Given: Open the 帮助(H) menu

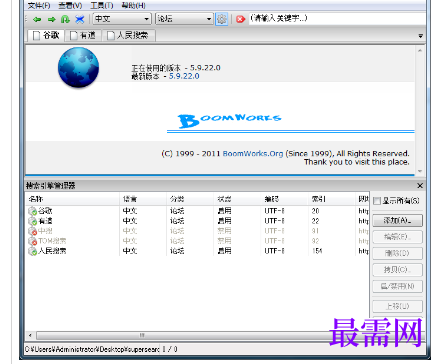Looking at the screenshot, I should point(133,5).
